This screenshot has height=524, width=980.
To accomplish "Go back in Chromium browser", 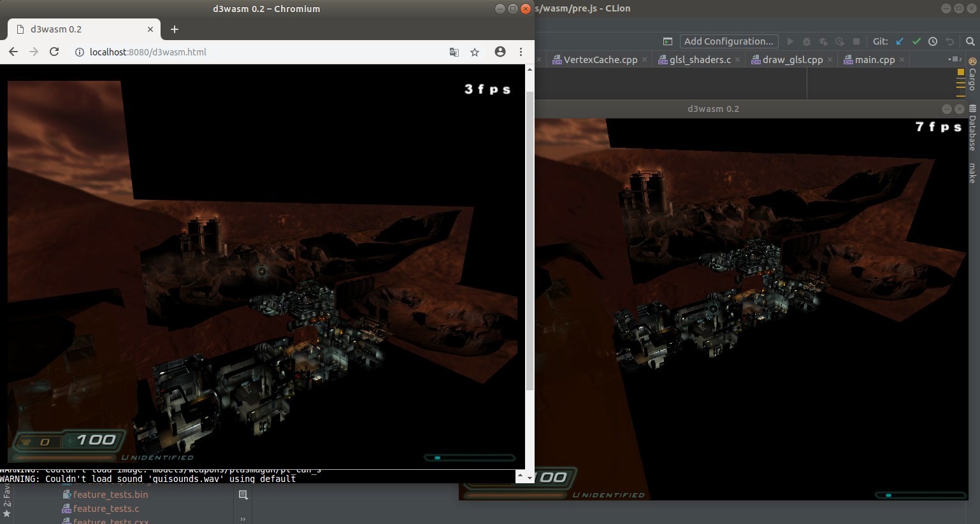I will coord(13,52).
